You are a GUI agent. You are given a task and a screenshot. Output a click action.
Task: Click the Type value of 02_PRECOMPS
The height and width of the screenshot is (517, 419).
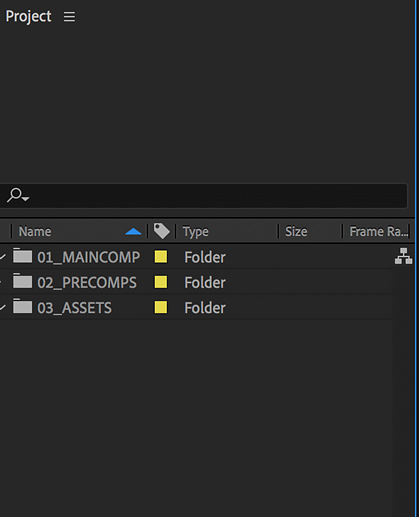coord(205,282)
